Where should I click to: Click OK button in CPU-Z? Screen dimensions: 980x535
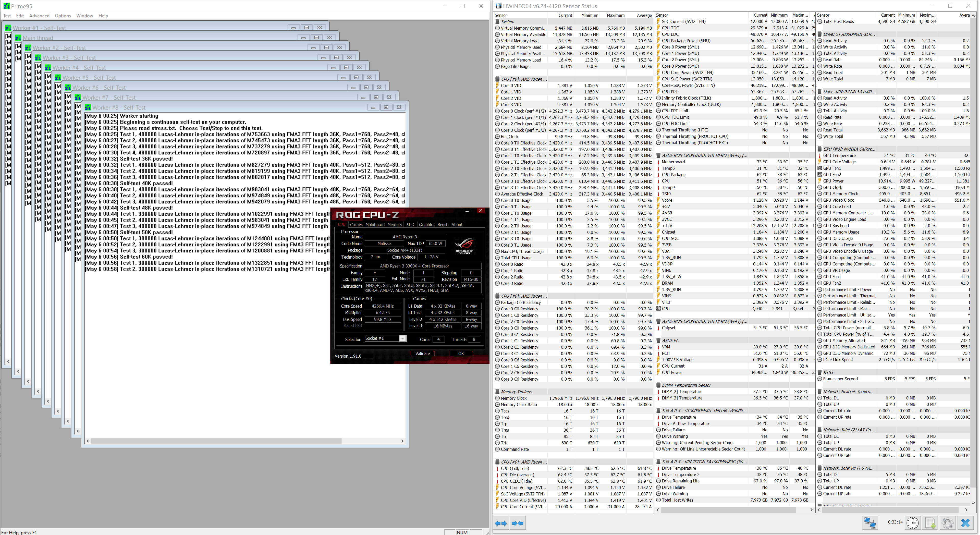(x=461, y=354)
